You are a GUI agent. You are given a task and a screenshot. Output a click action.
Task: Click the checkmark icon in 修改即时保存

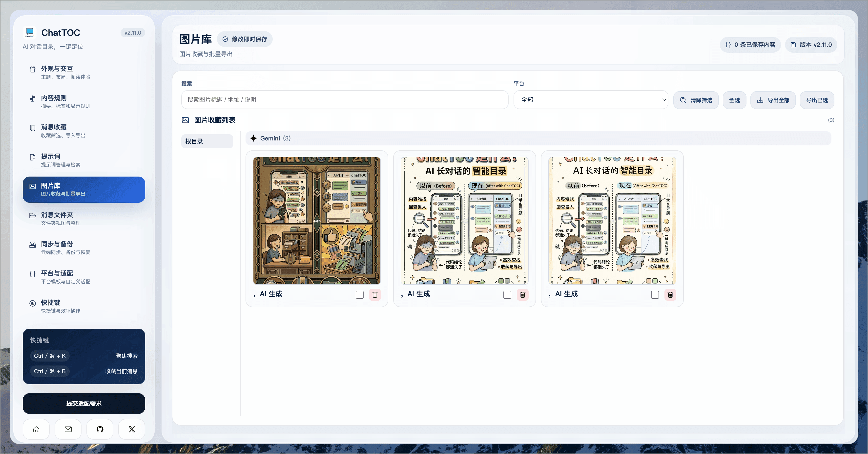coord(225,39)
